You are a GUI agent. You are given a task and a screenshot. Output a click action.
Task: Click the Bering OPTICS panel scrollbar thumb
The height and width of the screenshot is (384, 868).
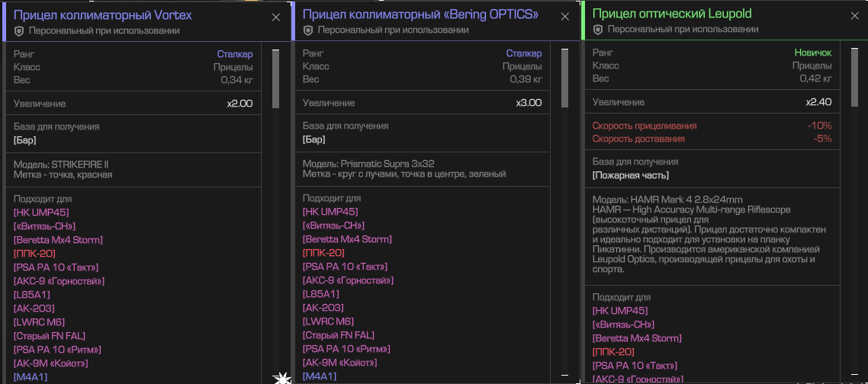(564, 78)
